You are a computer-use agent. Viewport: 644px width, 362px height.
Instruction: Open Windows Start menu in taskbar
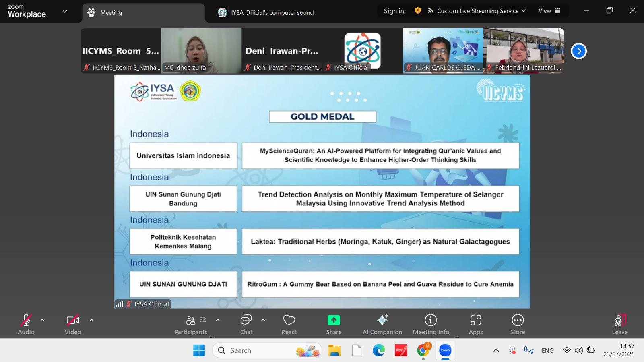point(199,350)
